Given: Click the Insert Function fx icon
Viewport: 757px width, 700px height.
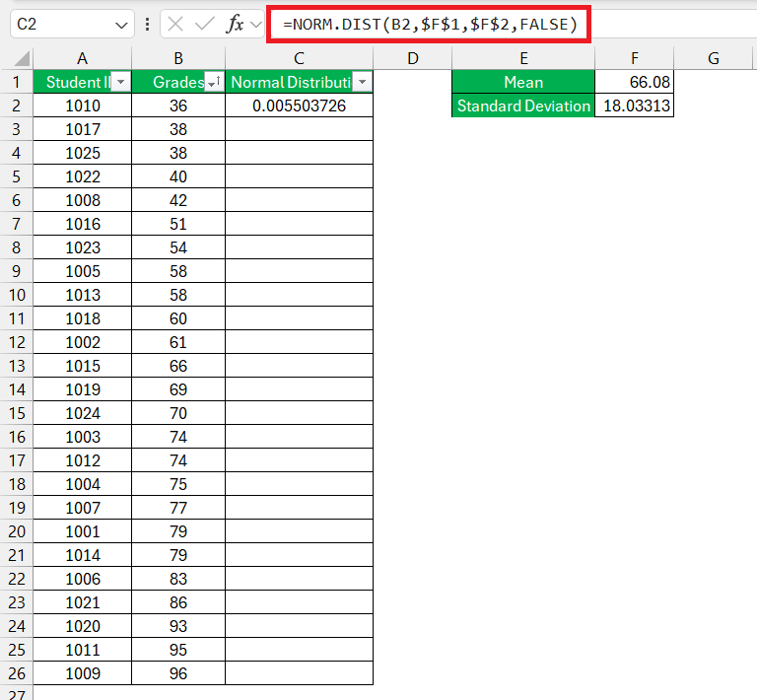Looking at the screenshot, I should coord(235,24).
